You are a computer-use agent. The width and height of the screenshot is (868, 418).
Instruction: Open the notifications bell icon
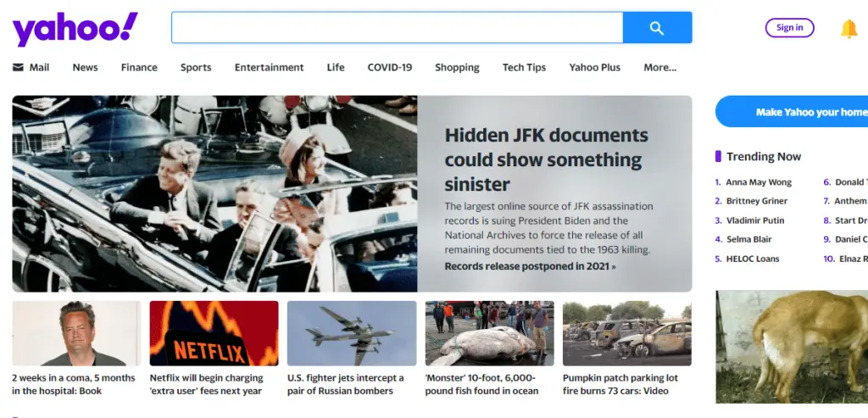pos(849,28)
